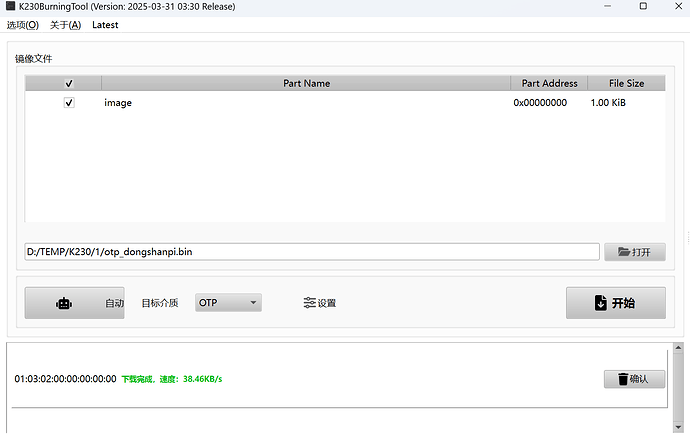Click the robot icon on 自动 button
Viewport: 690px width, 438px height.
[x=64, y=303]
